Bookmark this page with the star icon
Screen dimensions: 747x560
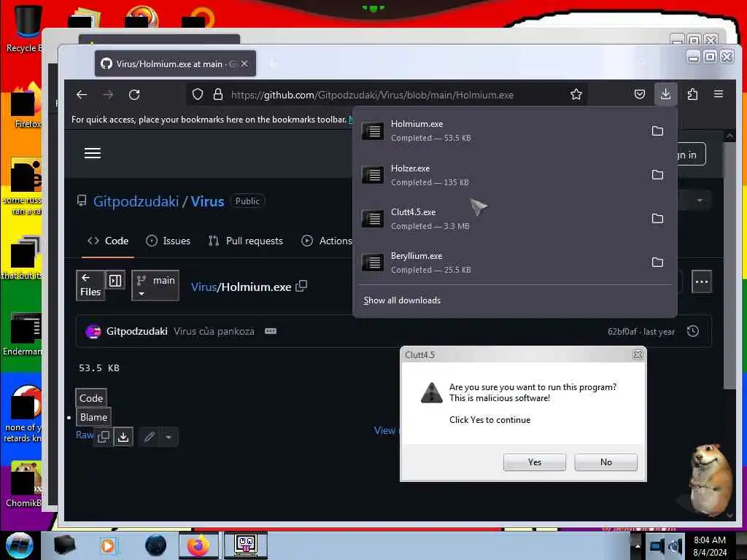coord(576,95)
